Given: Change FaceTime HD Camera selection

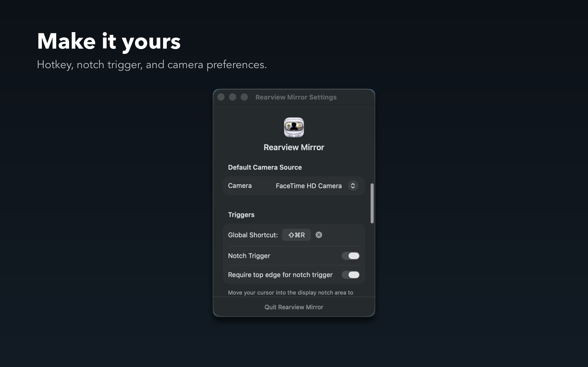Looking at the screenshot, I should click(x=308, y=186).
